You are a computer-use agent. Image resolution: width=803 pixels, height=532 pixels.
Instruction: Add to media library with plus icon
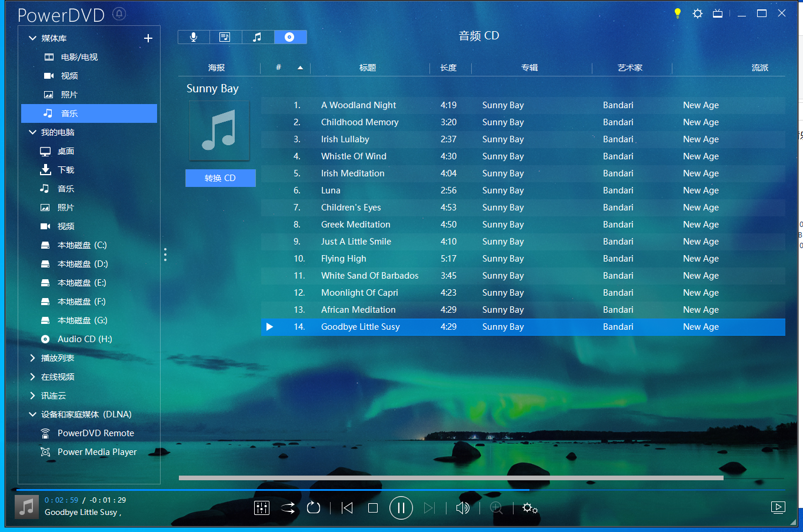pos(148,38)
